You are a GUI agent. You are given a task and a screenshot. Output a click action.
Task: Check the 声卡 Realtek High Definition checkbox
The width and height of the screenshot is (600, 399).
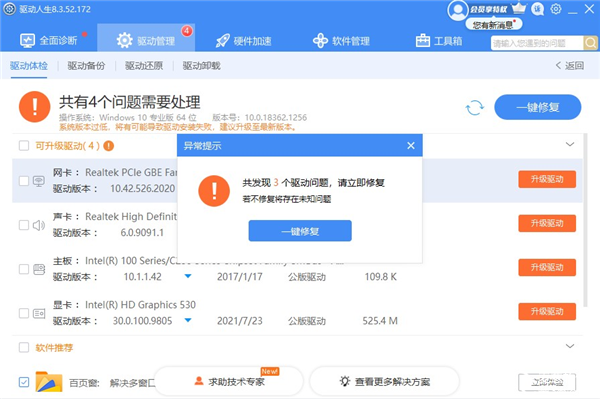(24, 225)
